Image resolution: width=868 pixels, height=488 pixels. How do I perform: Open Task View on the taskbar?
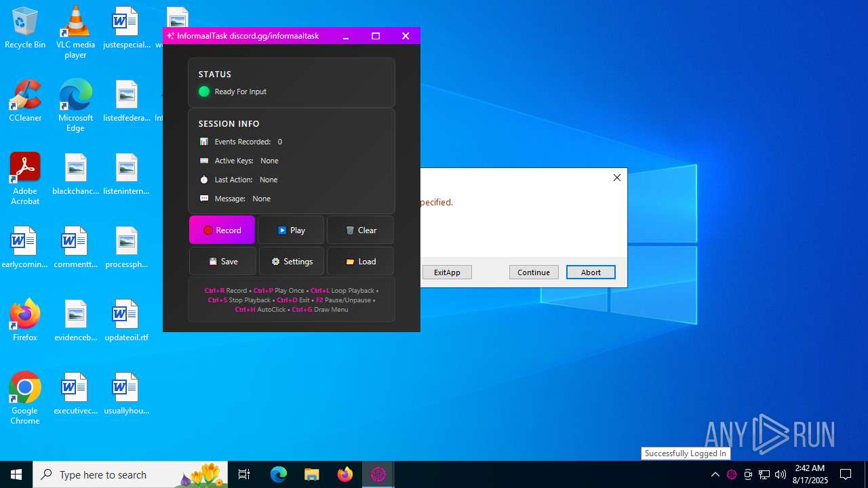[244, 474]
